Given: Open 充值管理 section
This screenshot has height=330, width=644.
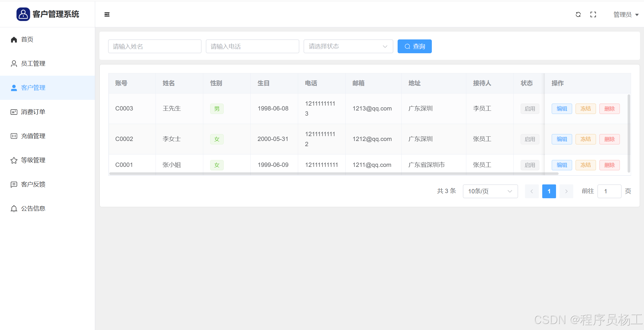Looking at the screenshot, I should tap(33, 136).
